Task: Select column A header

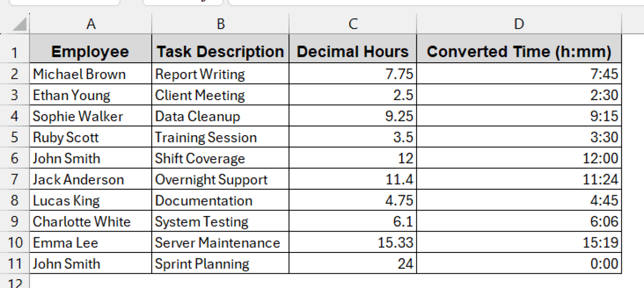Action: (x=91, y=24)
